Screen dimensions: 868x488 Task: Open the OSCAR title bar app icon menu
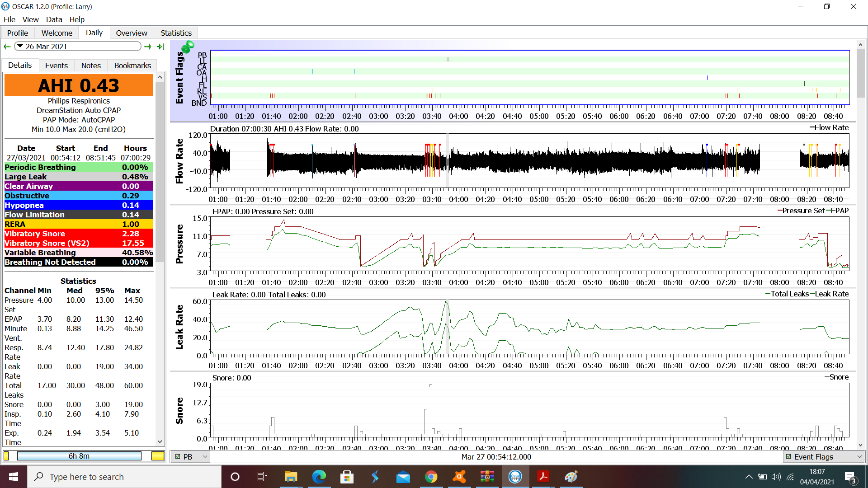[x=5, y=6]
